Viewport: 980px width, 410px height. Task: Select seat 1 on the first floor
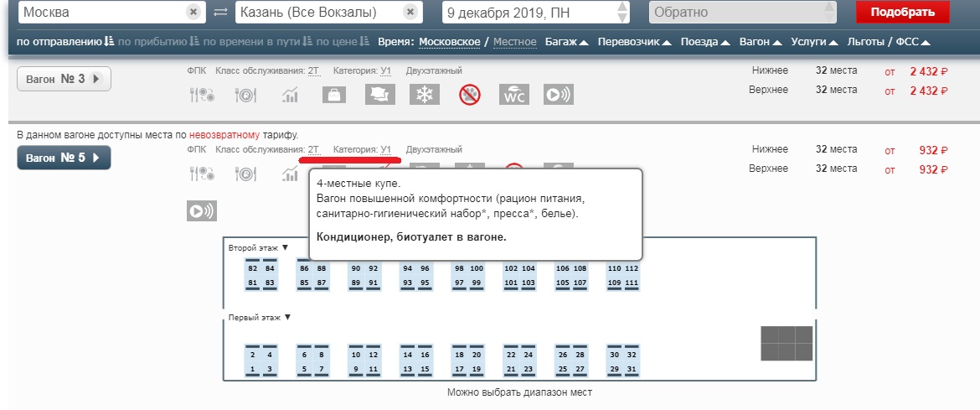[x=252, y=369]
